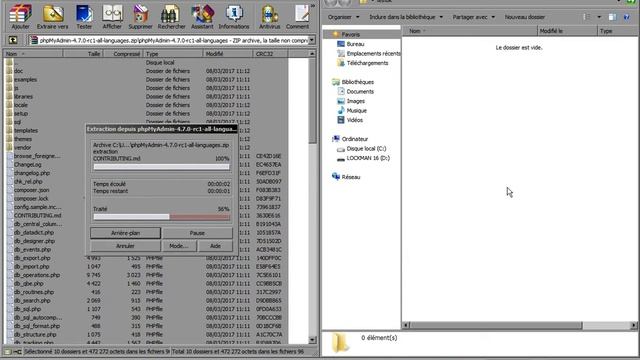Select the libraries folder in archive
Screen dimensions: 640x360
pos(24,97)
